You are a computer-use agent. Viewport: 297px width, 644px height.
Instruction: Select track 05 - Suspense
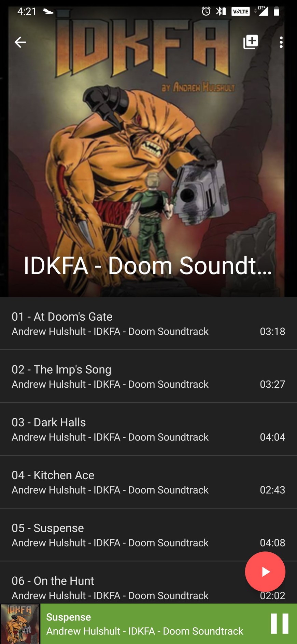[148, 535]
